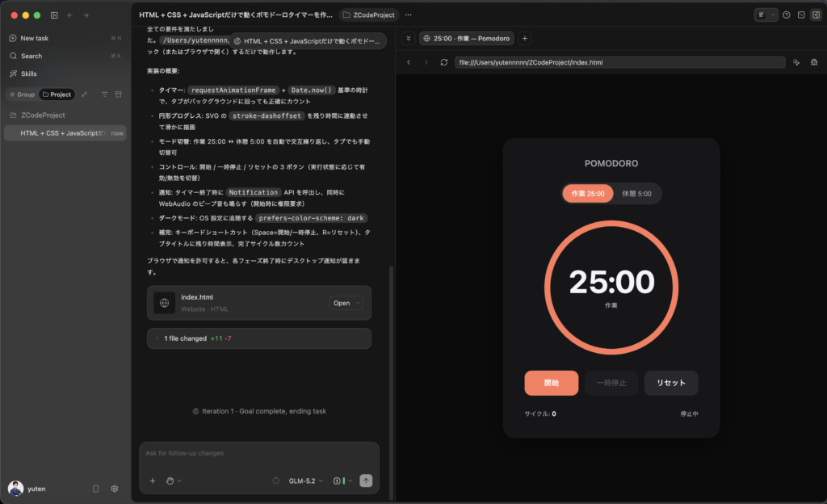Viewport: 827px width, 504px height.
Task: Click the Open button on index.html card
Action: (x=342, y=303)
